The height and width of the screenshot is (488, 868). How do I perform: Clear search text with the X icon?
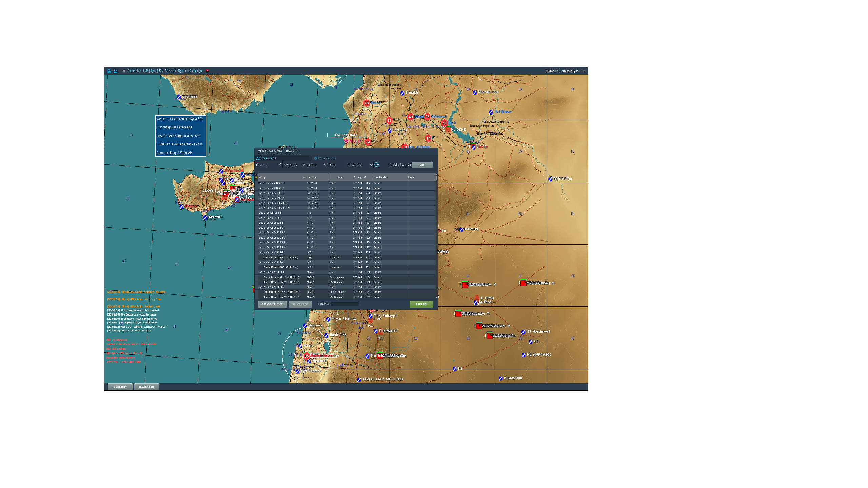pyautogui.click(x=280, y=165)
